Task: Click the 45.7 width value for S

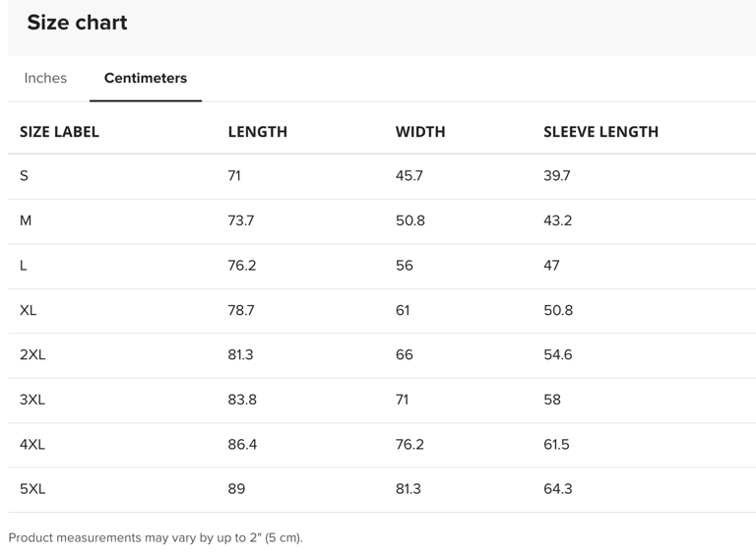Action: point(409,175)
